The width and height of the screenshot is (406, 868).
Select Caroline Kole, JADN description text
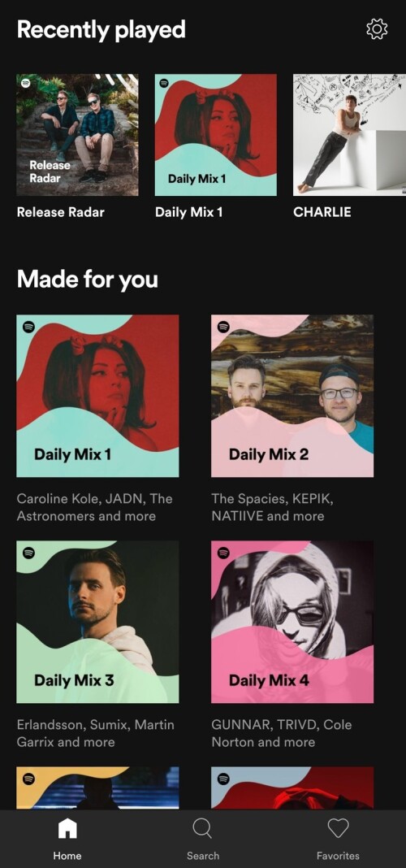coord(94,507)
